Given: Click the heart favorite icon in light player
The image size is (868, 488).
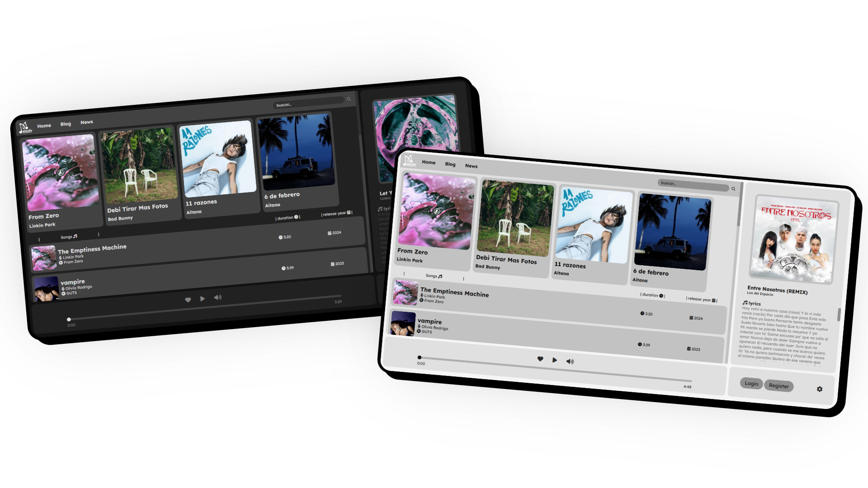Looking at the screenshot, I should [540, 359].
